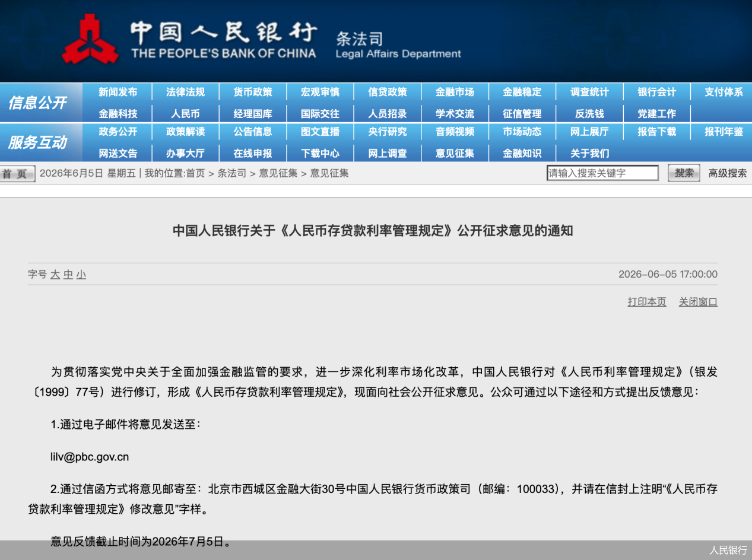
Task: Click the 搜索 search button
Action: click(684, 173)
